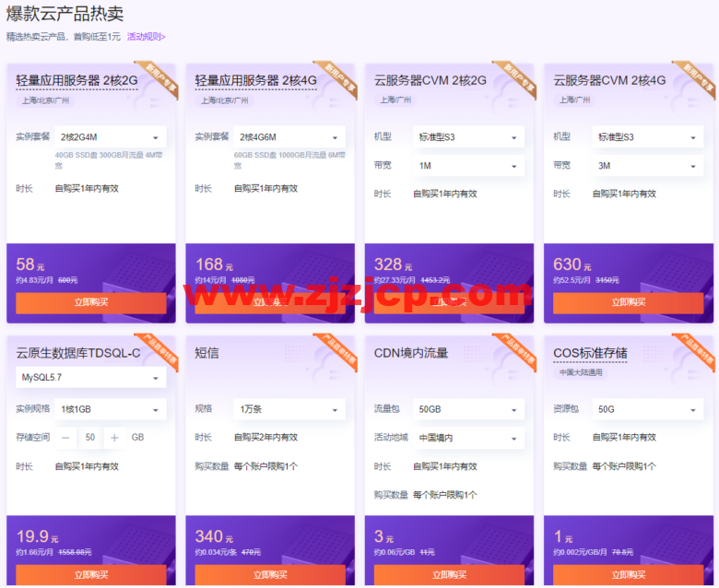
Task: Click the 630元 price
Action: tap(572, 265)
